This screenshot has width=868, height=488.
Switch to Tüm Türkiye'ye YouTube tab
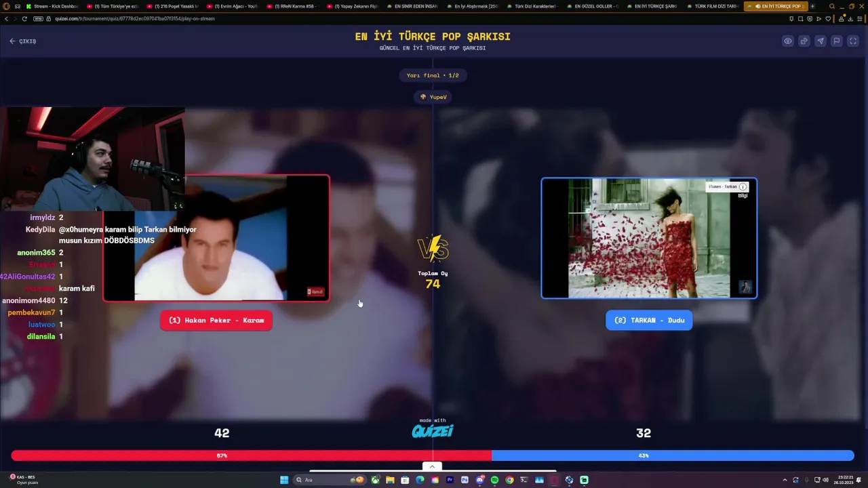pyautogui.click(x=113, y=6)
